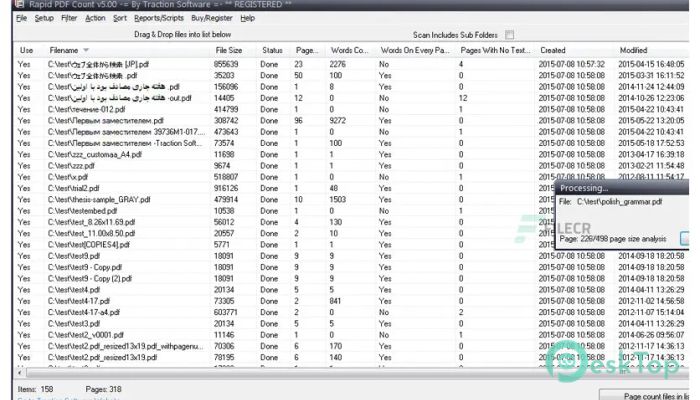Click the Items: 158 status text

(x=35, y=389)
